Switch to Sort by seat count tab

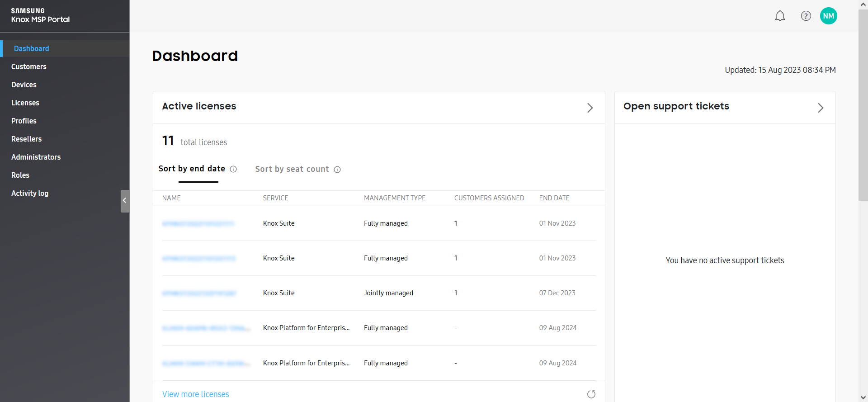292,169
